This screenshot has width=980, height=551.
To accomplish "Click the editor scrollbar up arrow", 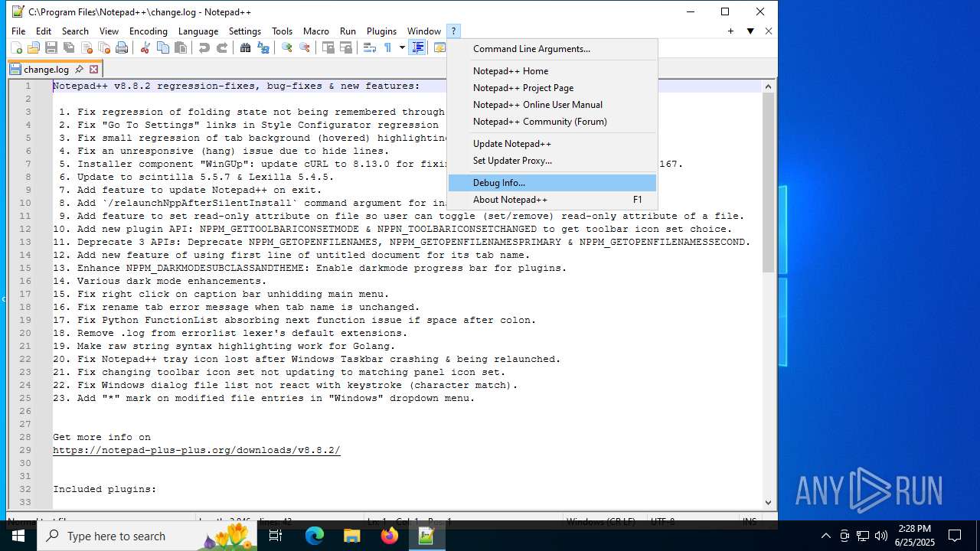I will coord(768,86).
